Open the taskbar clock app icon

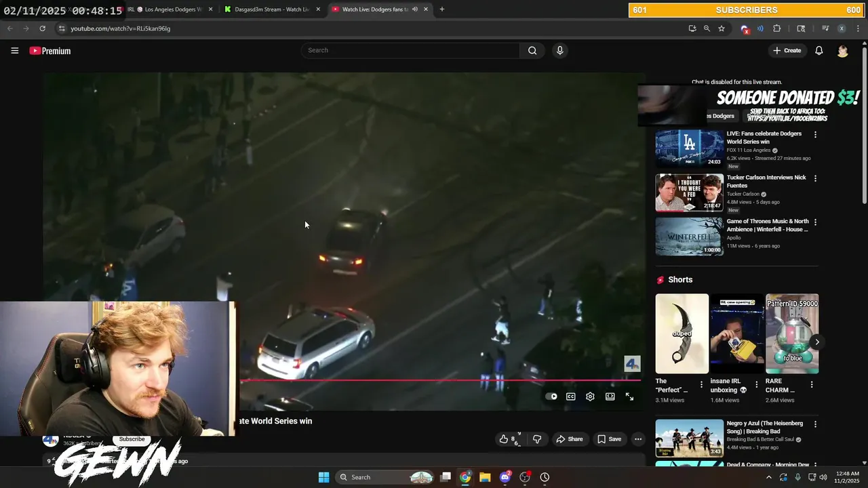click(x=545, y=477)
